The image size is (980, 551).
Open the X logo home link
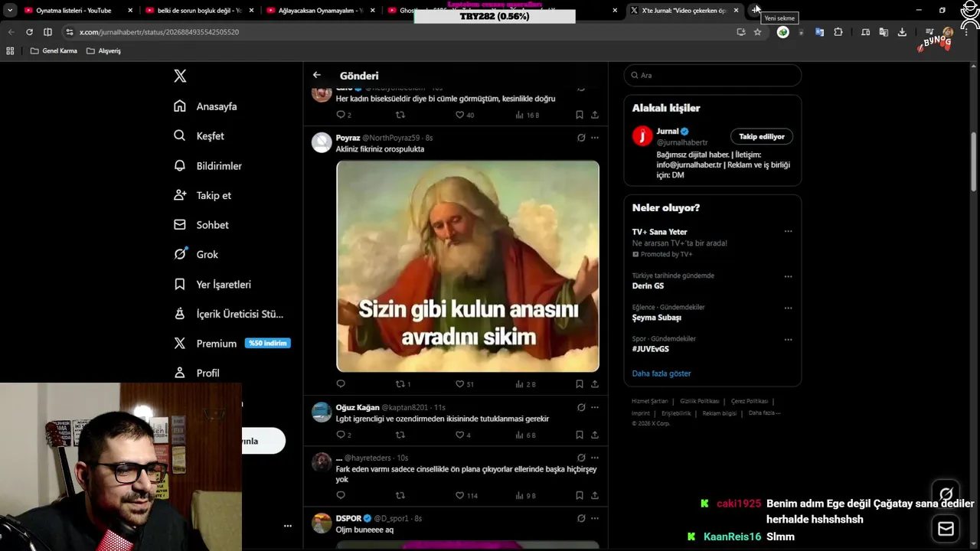180,76
